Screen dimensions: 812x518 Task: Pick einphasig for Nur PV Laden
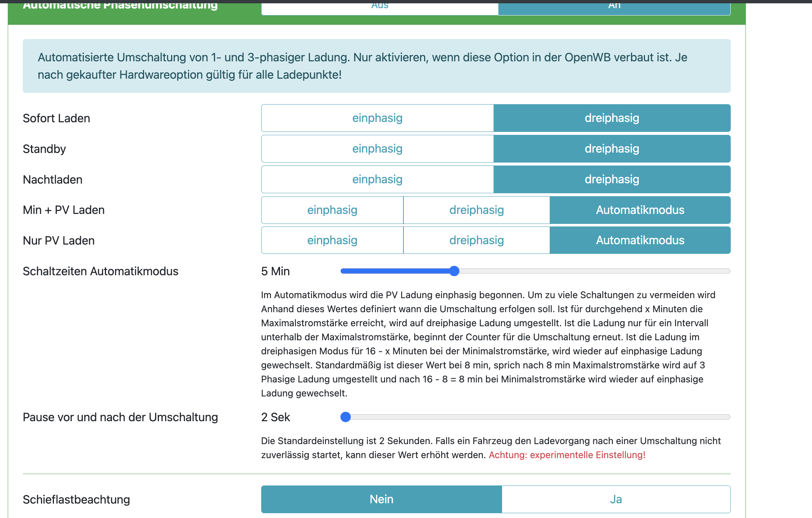pos(332,241)
